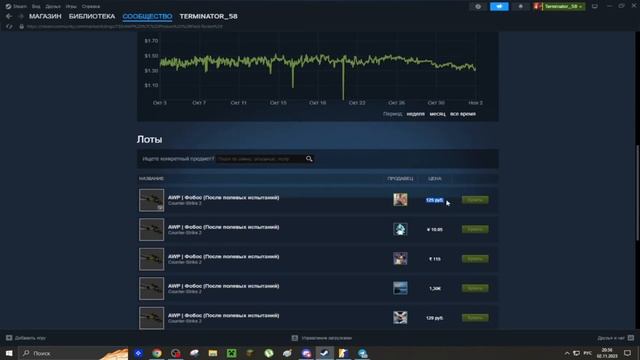The height and width of the screenshot is (360, 640).
Task: Click the red profile avatar in the header
Action: pyautogui.click(x=537, y=7)
